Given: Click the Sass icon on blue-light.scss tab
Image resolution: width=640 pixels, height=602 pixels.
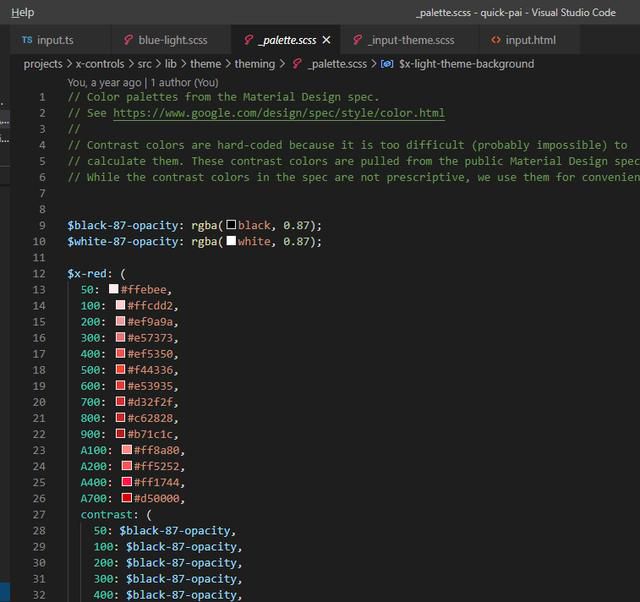Looking at the screenshot, I should [128, 40].
